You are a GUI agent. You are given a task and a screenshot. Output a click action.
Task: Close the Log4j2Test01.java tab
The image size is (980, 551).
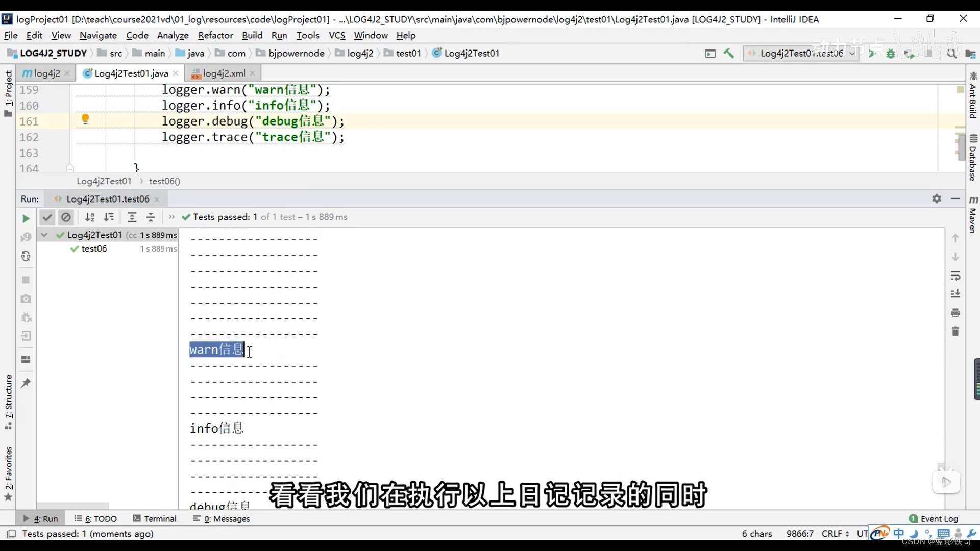pyautogui.click(x=176, y=73)
